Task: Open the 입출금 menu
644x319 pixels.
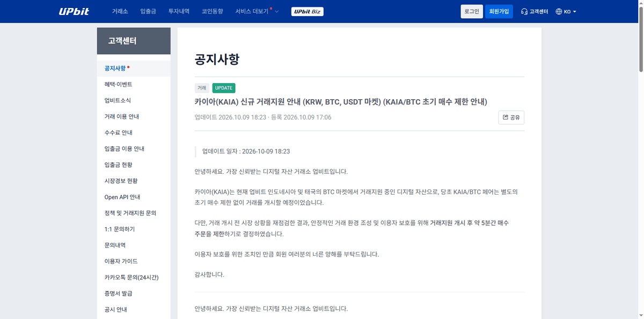Action: (x=148, y=11)
